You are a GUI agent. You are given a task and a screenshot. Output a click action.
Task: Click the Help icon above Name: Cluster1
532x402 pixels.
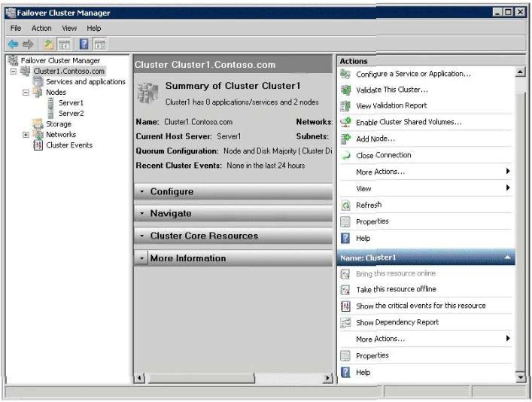tap(345, 239)
